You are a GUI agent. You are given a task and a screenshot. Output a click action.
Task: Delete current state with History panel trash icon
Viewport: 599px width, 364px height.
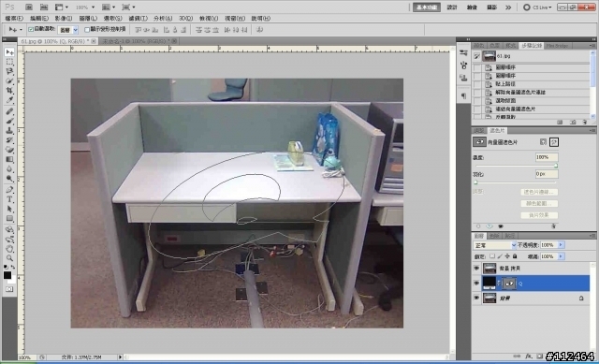584,122
